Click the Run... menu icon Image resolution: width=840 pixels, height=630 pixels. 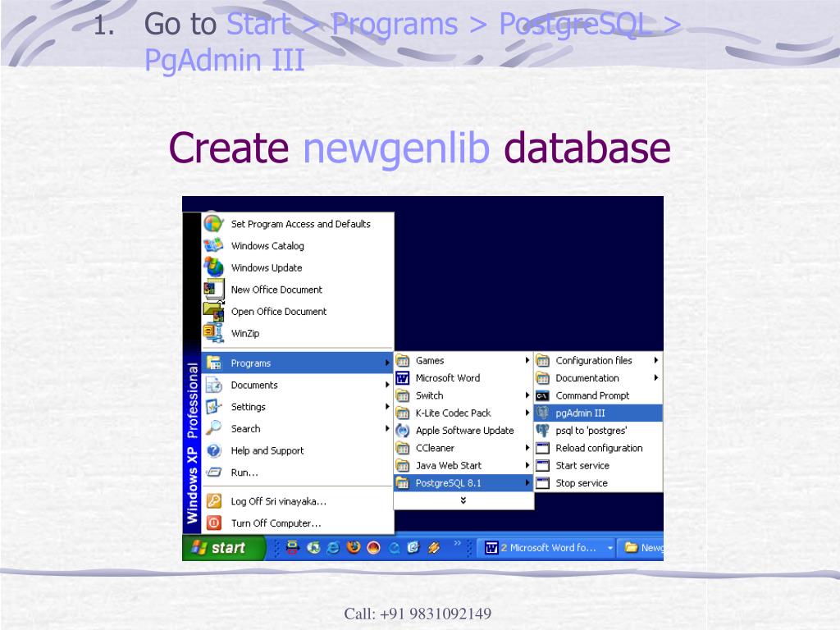tap(214, 472)
